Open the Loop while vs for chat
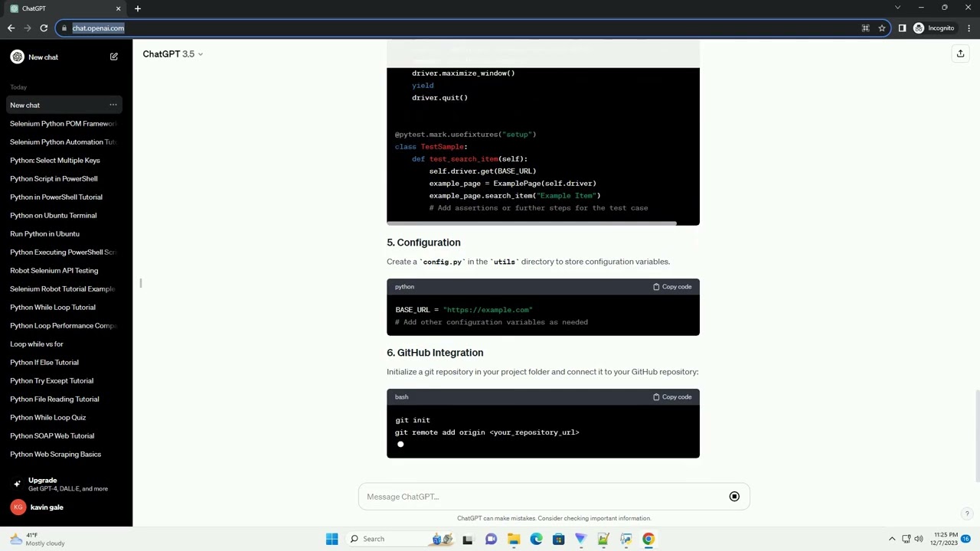The image size is (980, 551). 64,344
